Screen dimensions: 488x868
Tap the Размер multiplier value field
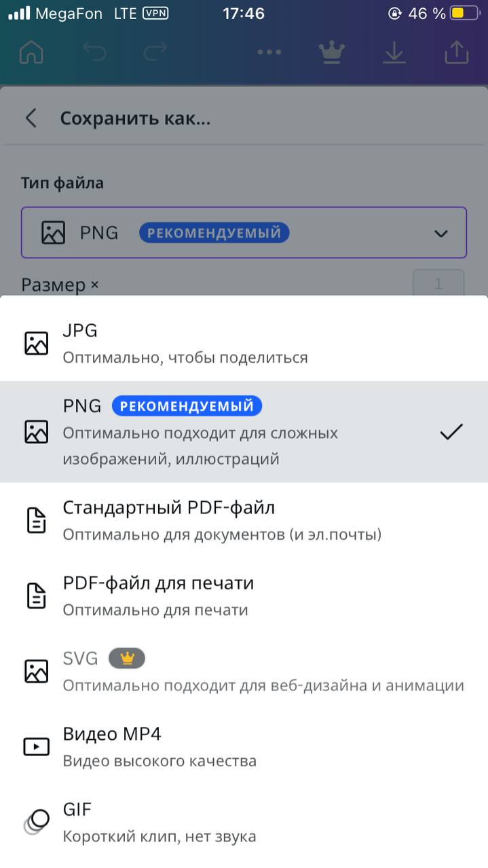(x=438, y=283)
